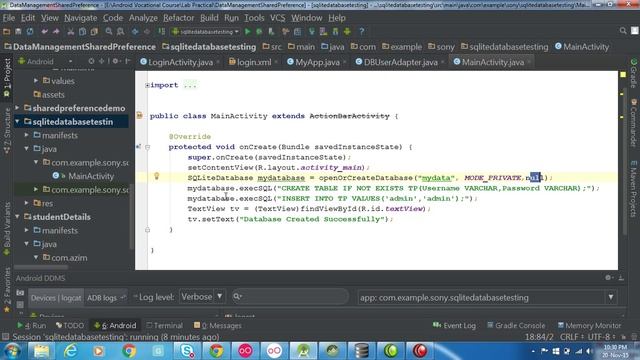This screenshot has width=640, height=360.
Task: Open the Event Log
Action: [x=454, y=325]
